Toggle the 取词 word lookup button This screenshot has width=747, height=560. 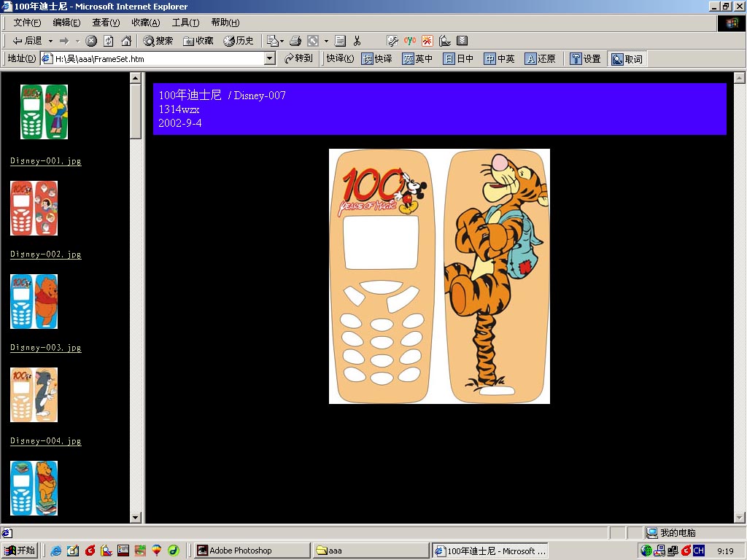coord(627,59)
